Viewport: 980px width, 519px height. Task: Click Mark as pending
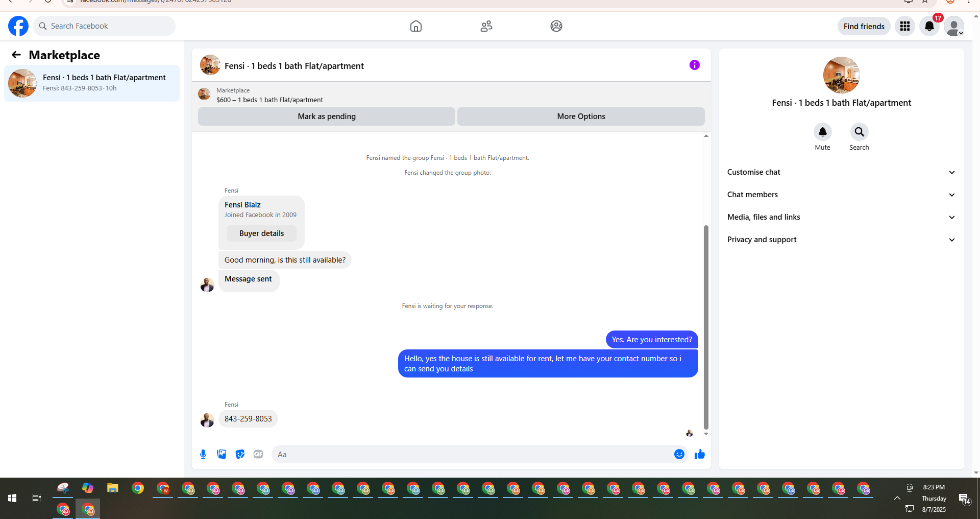[327, 116]
